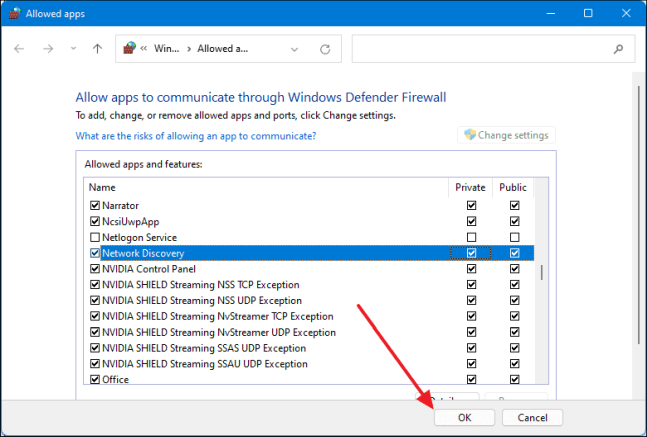This screenshot has height=437, width=647.
Task: Select the 'Allowed a...' breadcrumb segment
Action: [x=221, y=49]
